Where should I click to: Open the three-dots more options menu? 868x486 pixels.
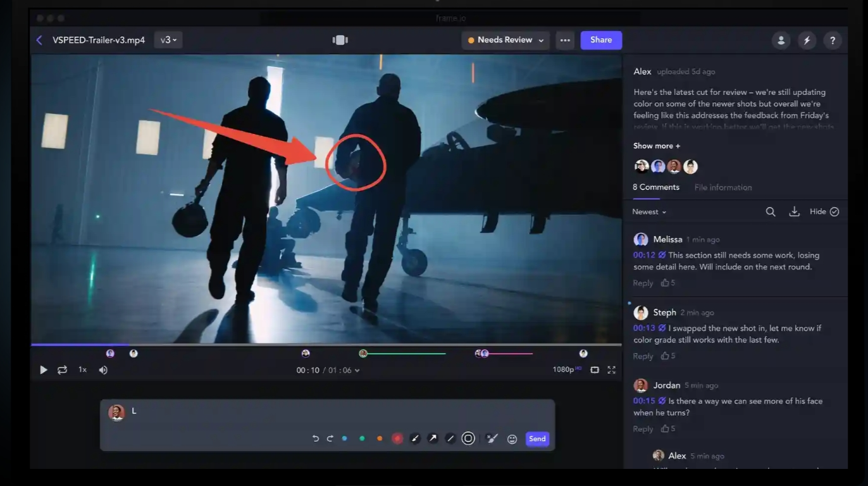565,40
